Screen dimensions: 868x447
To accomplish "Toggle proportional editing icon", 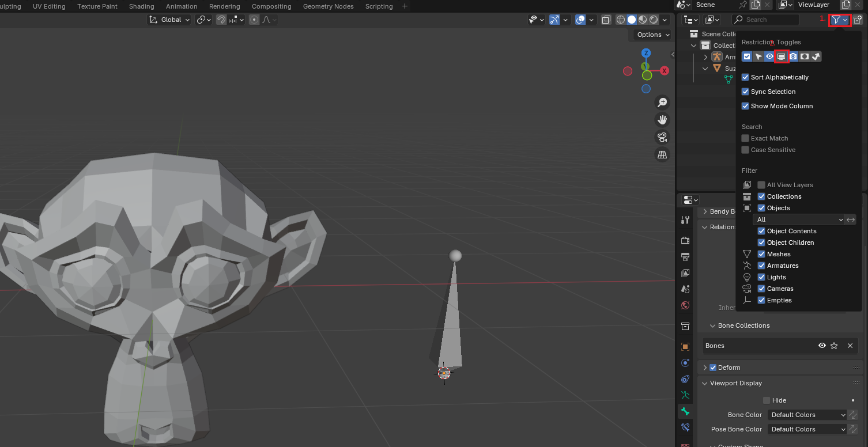I will point(254,20).
